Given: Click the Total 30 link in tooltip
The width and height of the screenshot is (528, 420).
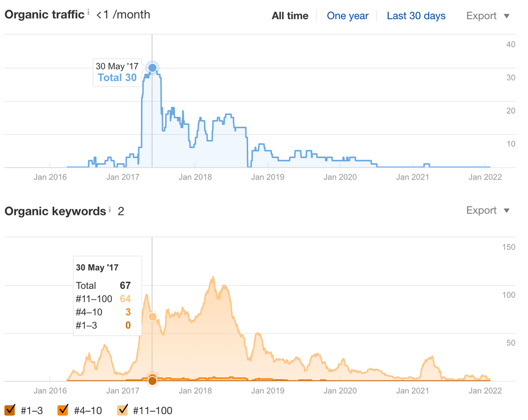Looking at the screenshot, I should coord(117,78).
